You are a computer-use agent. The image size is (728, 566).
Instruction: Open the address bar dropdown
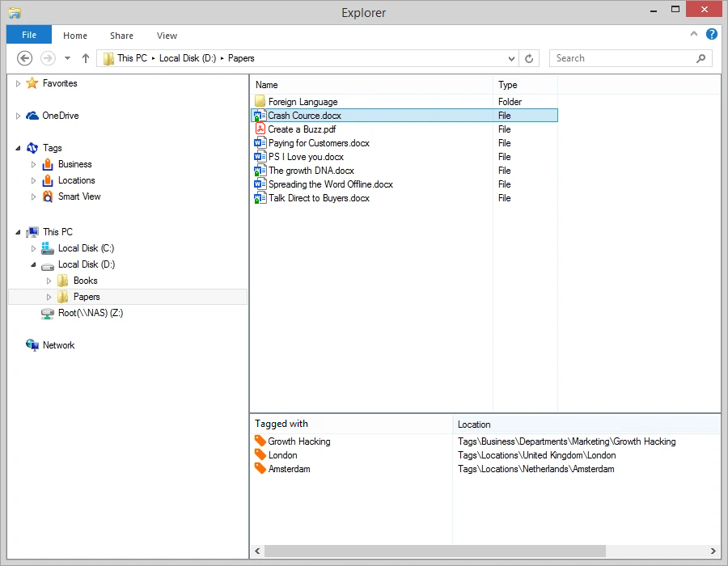(510, 58)
